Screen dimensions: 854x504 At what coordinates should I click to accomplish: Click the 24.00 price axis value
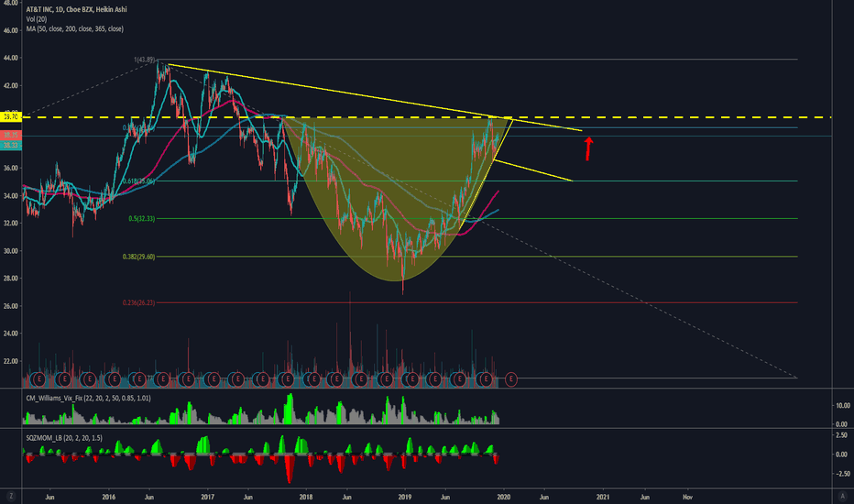coord(10,333)
